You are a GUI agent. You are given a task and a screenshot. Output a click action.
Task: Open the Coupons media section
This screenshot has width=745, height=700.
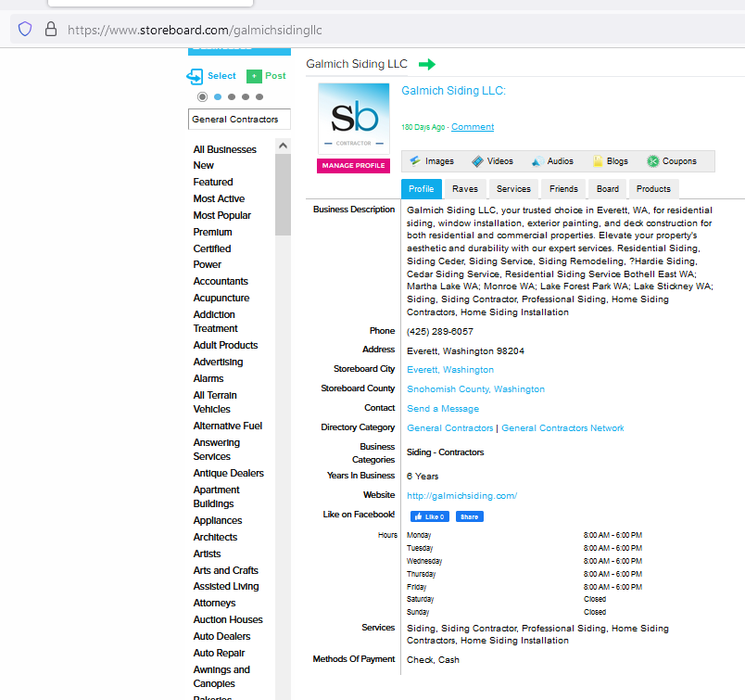[672, 161]
